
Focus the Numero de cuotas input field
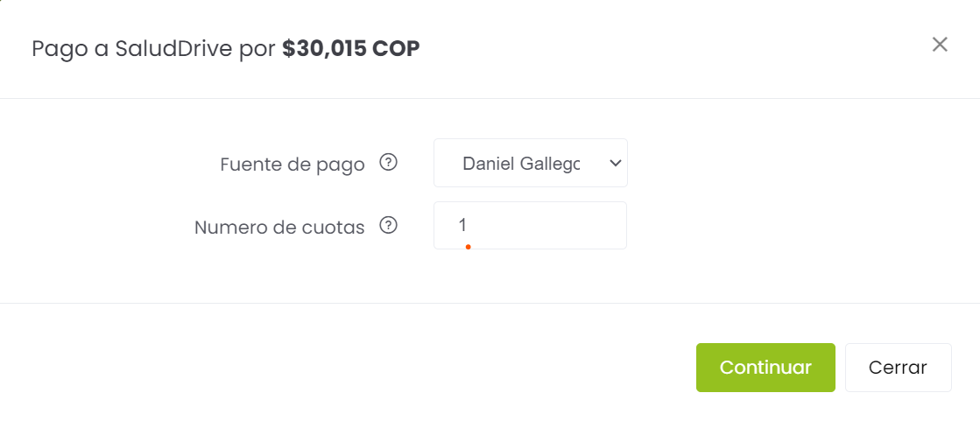point(530,226)
